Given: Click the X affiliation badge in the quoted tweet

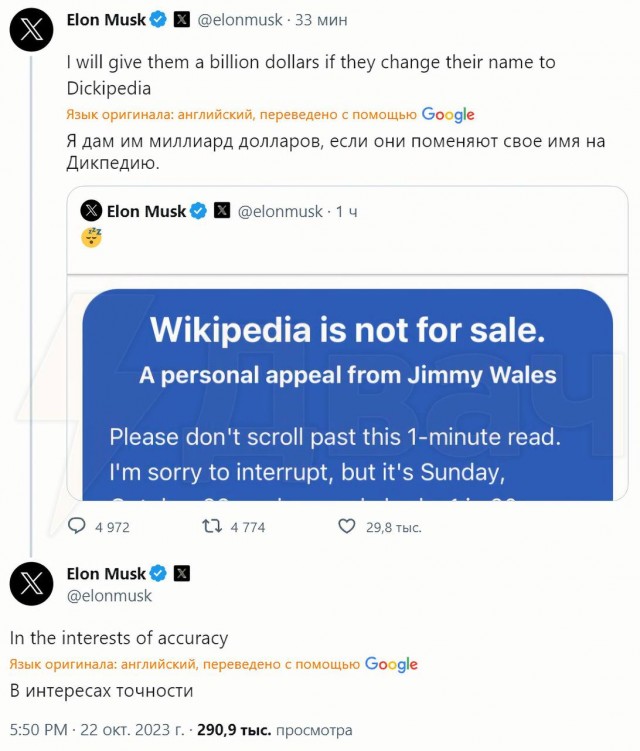Looking at the screenshot, I should click(222, 210).
